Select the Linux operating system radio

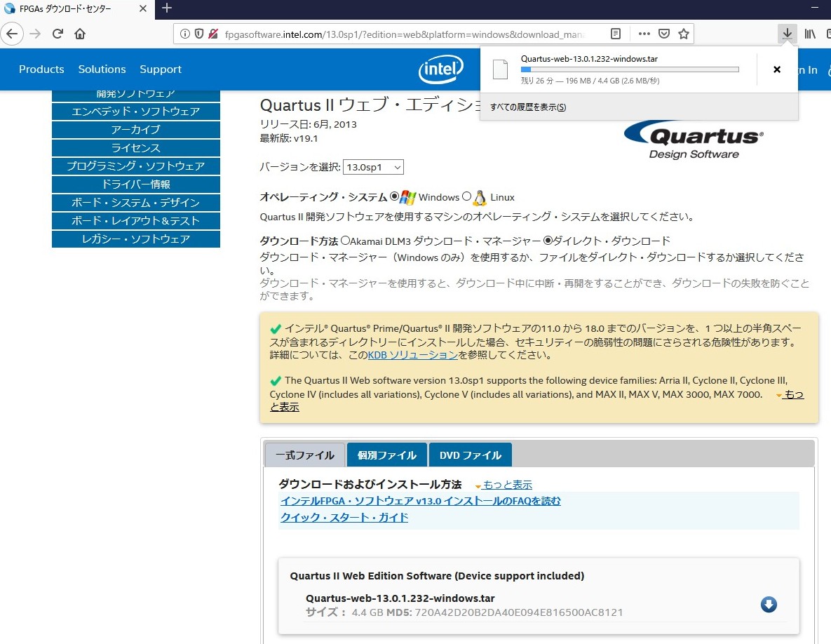coord(466,196)
